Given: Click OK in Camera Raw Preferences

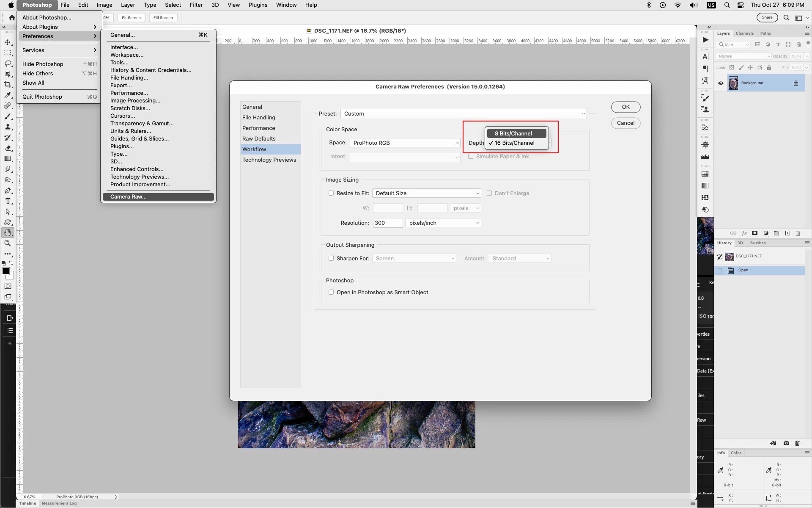Looking at the screenshot, I should (x=625, y=107).
